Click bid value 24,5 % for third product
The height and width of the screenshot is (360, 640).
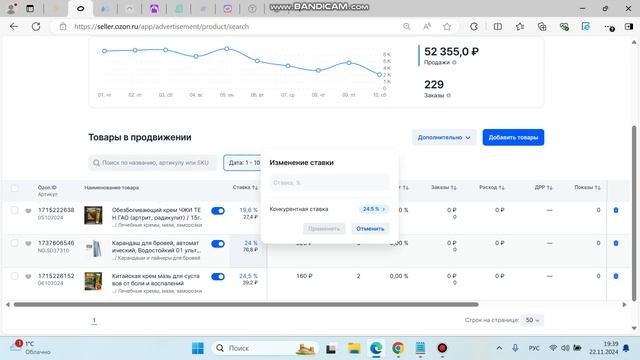248,276
